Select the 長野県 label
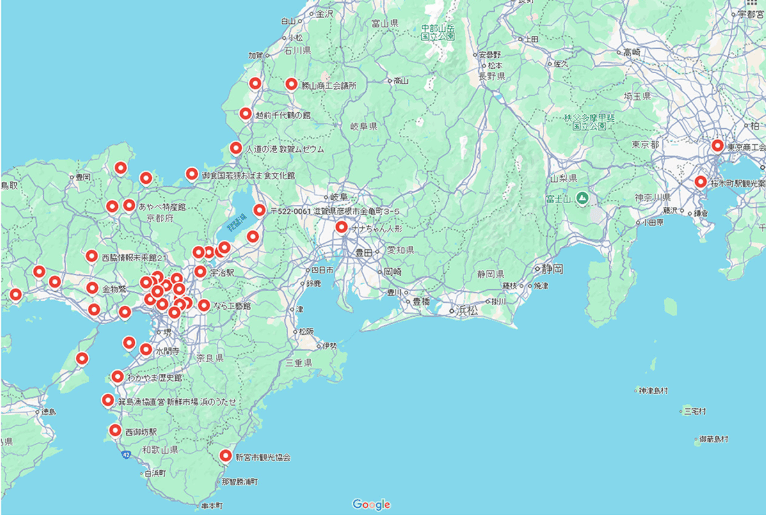Screen dimensions: 766x515 491,76
